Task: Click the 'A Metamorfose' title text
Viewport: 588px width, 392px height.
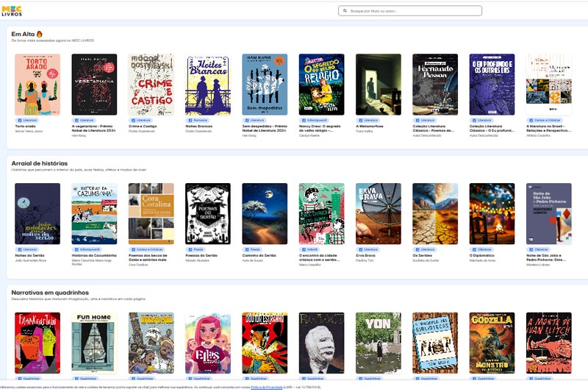Action: coord(370,126)
